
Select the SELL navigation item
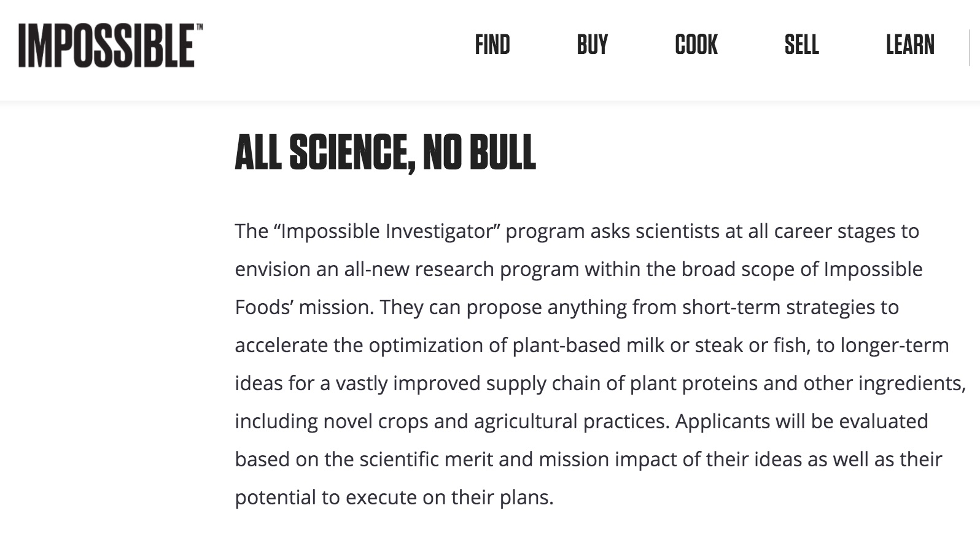tap(801, 45)
